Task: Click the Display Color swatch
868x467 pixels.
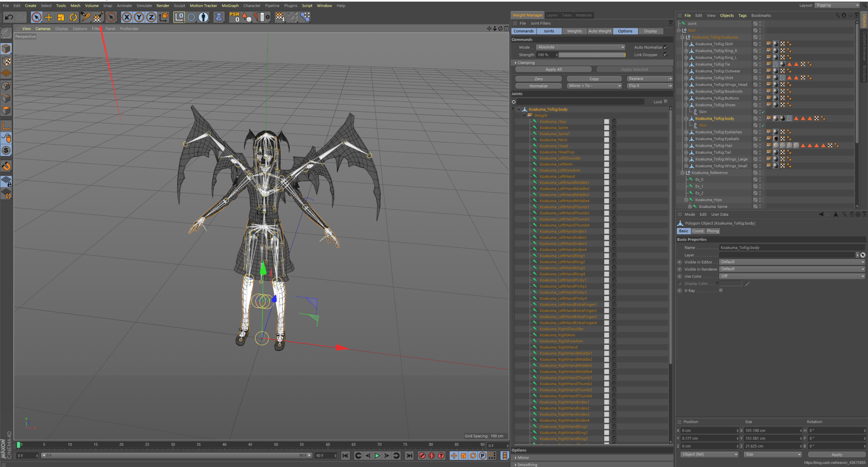Action: click(731, 283)
